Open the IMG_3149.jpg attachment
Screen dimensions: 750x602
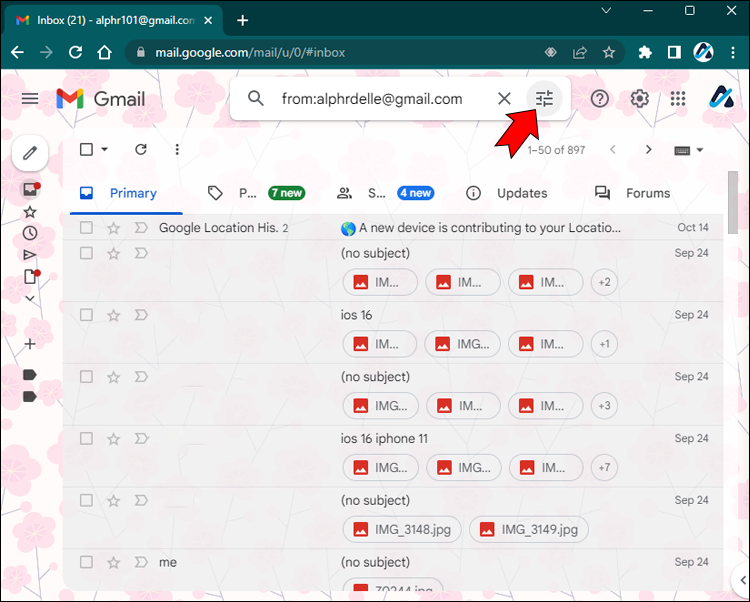click(529, 530)
